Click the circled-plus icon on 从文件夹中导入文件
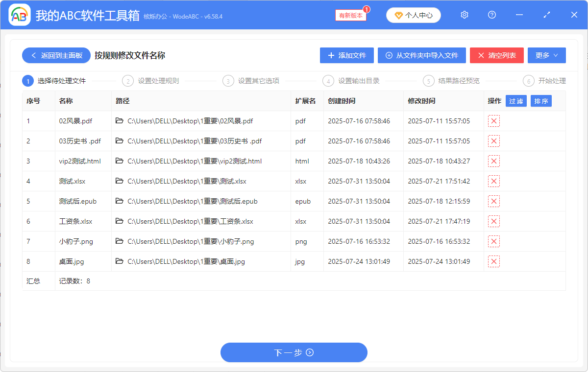Image resolution: width=588 pixels, height=372 pixels. 389,55
